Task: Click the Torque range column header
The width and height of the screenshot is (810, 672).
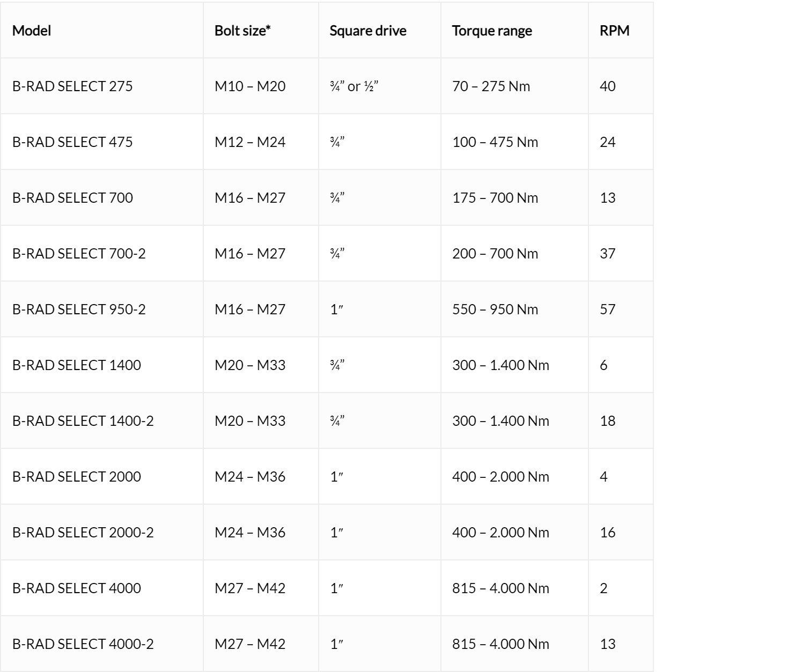Action: (492, 31)
